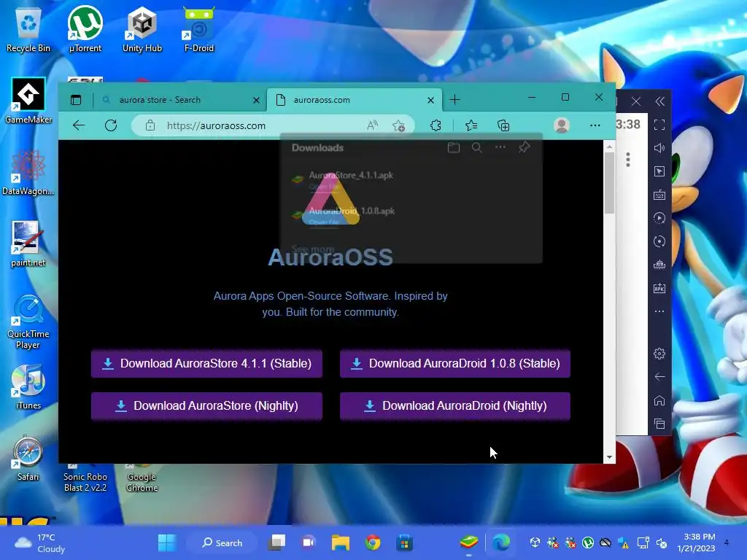The image size is (747, 560).
Task: Toggle BlueStacks mouse cursor lock icon
Action: tap(659, 171)
